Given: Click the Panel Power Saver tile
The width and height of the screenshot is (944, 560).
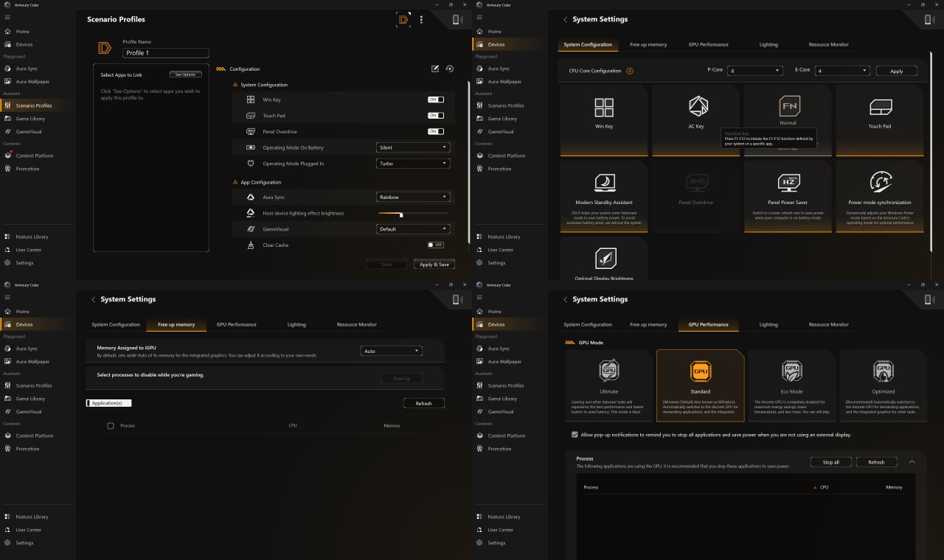Looking at the screenshot, I should 788,197.
